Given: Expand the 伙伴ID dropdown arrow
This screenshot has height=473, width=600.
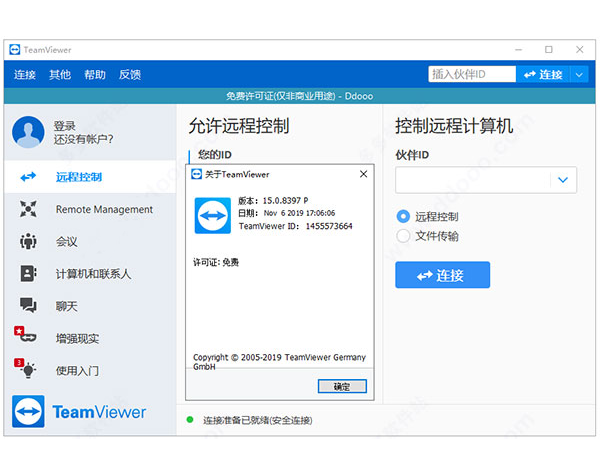Looking at the screenshot, I should [x=563, y=179].
